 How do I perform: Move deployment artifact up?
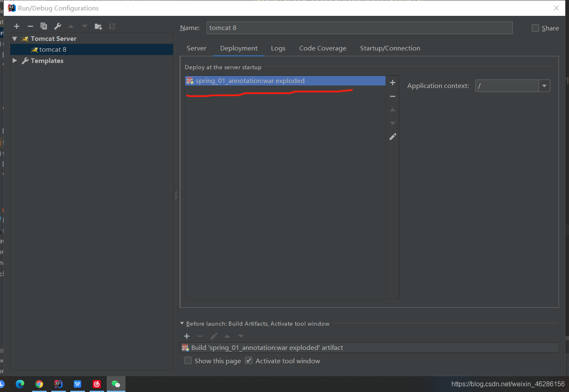[x=393, y=110]
